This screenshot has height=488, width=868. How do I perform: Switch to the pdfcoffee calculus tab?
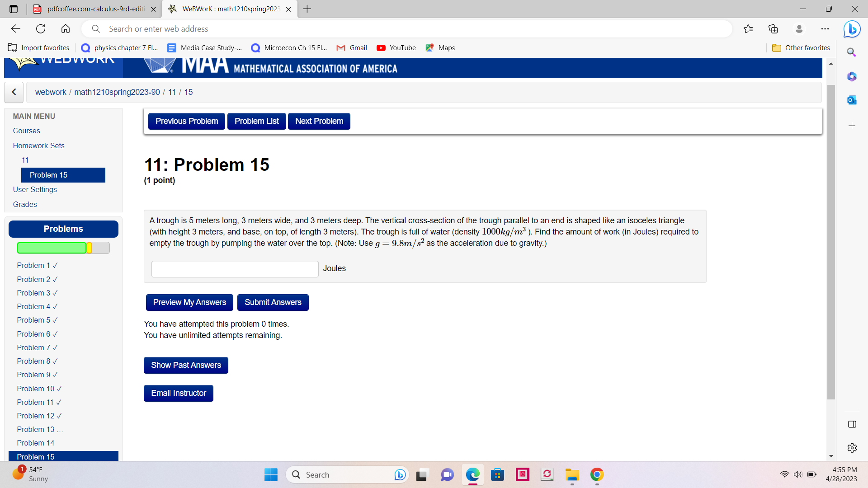tap(95, 9)
